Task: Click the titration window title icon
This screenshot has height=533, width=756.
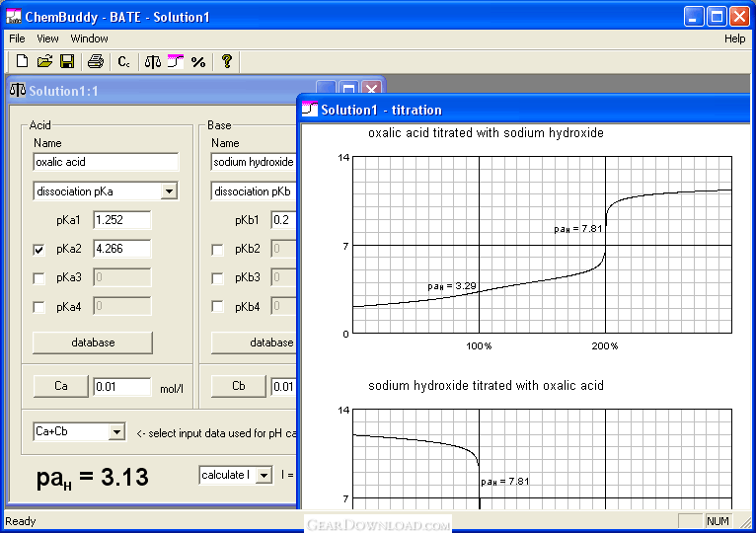Action: coord(310,110)
